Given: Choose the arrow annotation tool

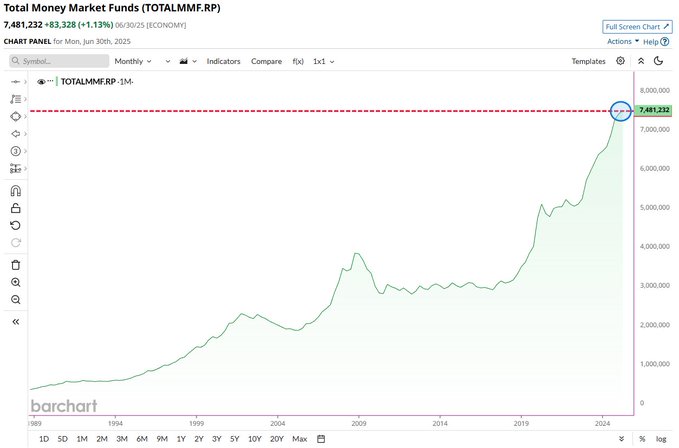Looking at the screenshot, I should [16, 134].
